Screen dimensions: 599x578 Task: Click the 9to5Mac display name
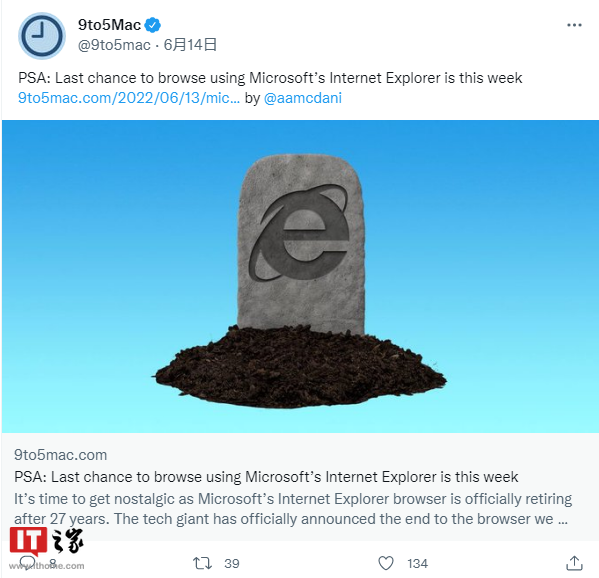coord(110,25)
